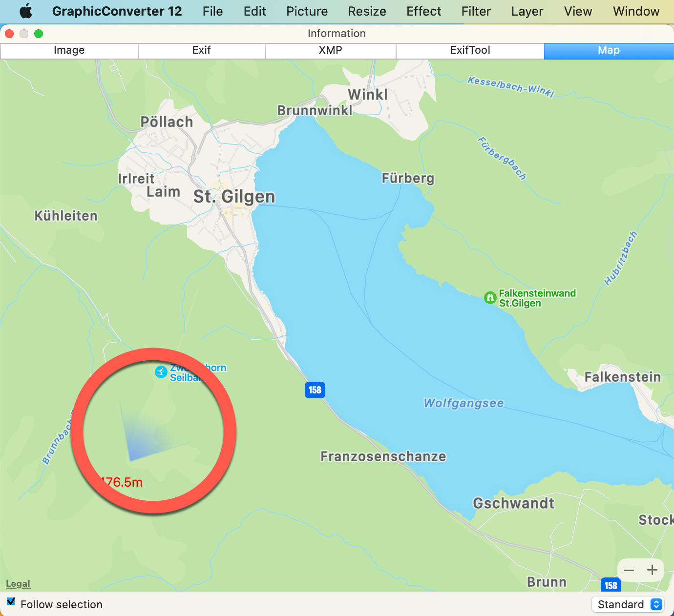Switch to the ExifTool tab
Image resolution: width=674 pixels, height=616 pixels.
(470, 50)
